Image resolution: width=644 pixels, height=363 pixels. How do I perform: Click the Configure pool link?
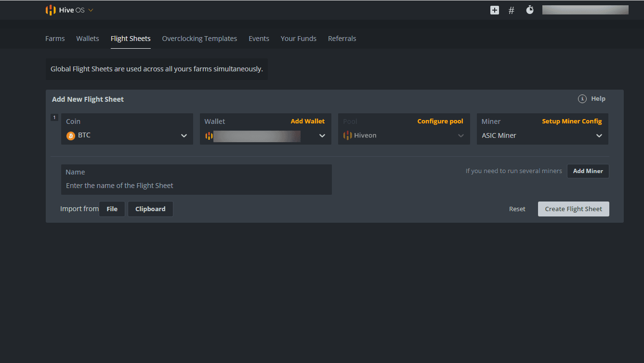440,121
